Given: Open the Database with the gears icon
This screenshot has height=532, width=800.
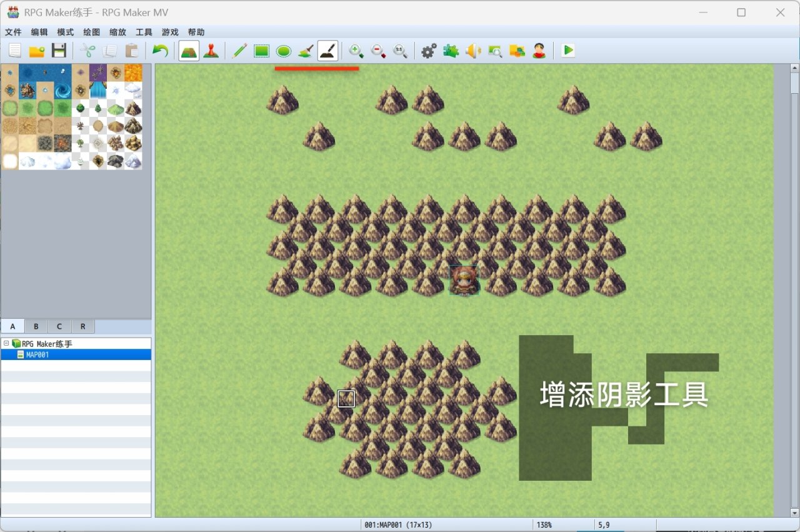Looking at the screenshot, I should [x=429, y=51].
